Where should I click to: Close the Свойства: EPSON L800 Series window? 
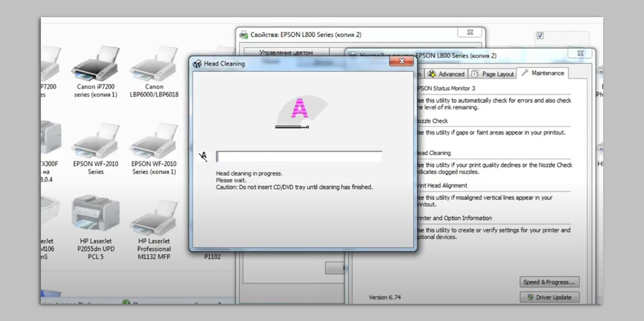(x=470, y=32)
